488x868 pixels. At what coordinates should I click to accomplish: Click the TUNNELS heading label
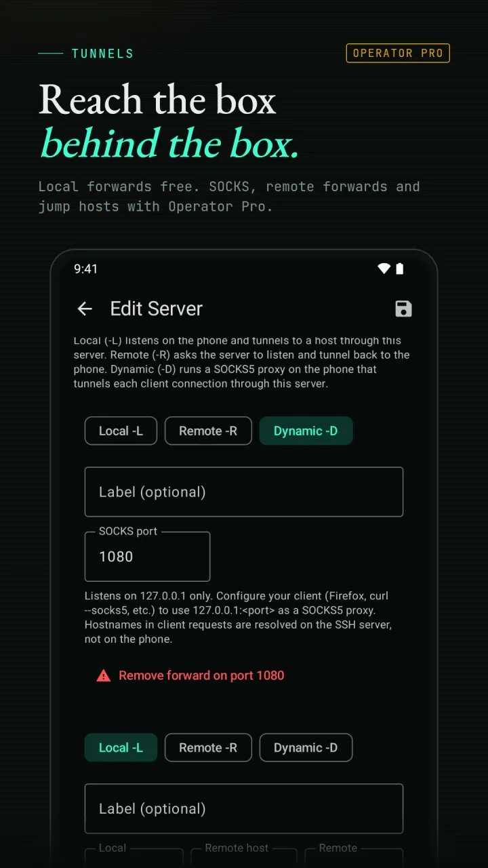click(102, 54)
